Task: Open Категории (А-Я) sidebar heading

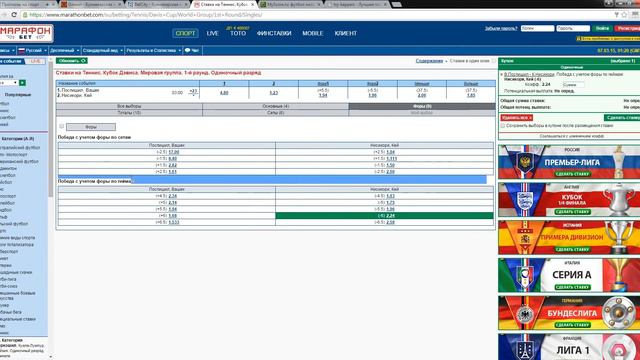Action: pyautogui.click(x=17, y=139)
